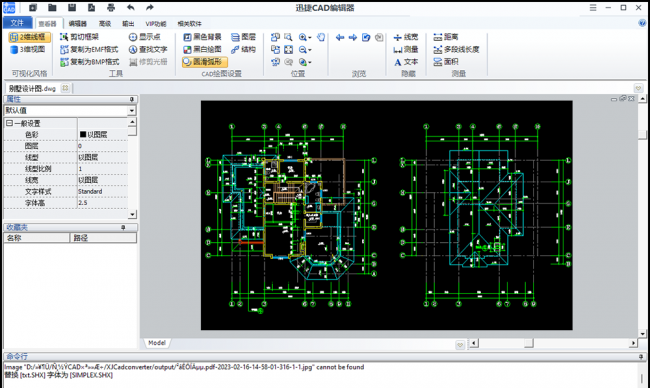Click the 名称 column header
650x388 pixels.
tap(36, 238)
